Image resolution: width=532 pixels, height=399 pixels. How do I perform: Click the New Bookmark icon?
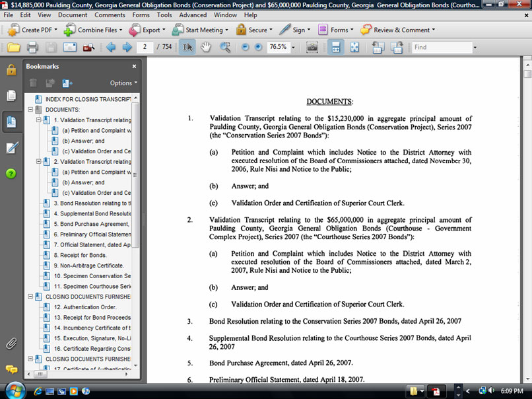tap(67, 83)
